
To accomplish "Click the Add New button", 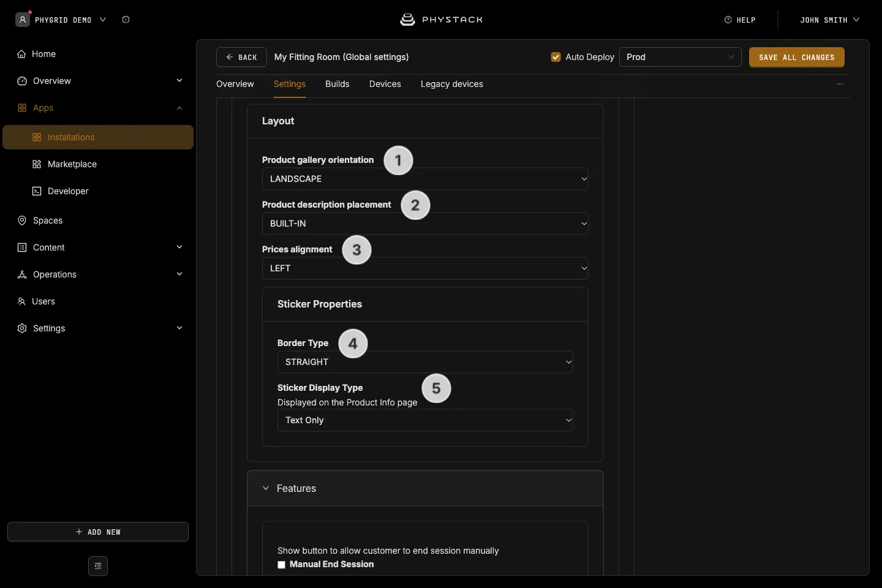I will [x=98, y=532].
